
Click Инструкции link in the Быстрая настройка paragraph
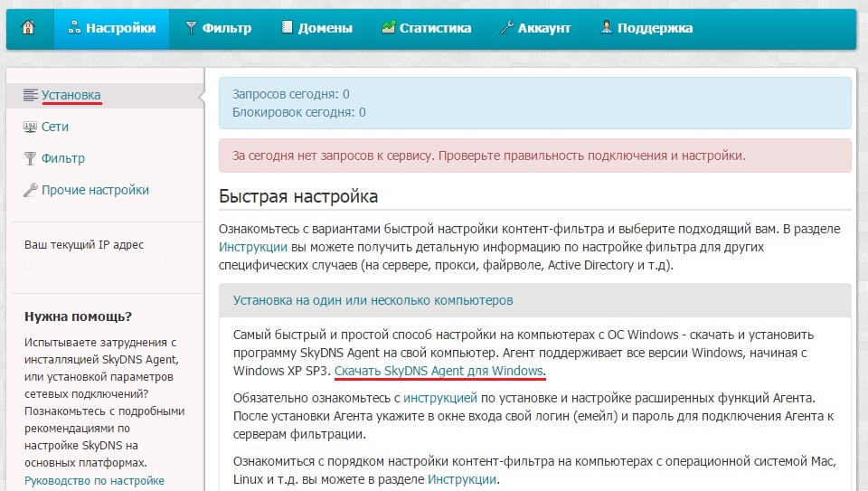pyautogui.click(x=253, y=247)
